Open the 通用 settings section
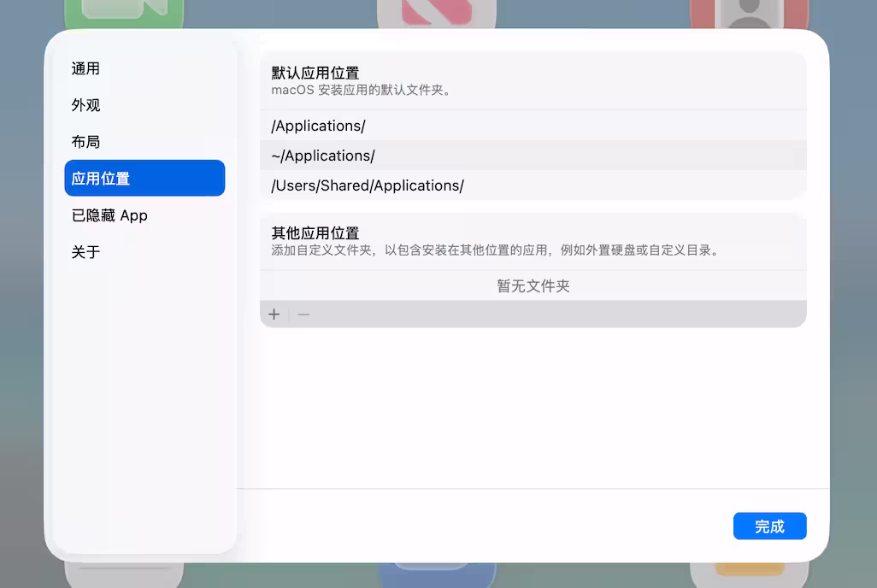 [x=144, y=68]
